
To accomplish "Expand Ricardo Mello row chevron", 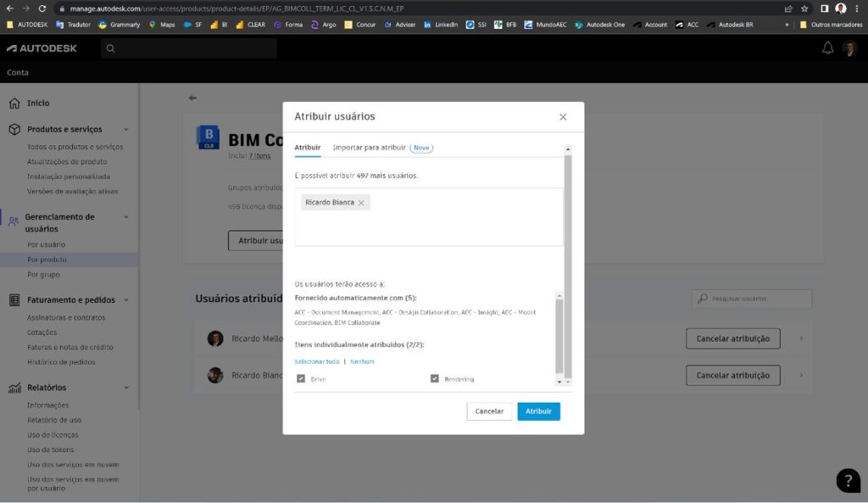I will click(x=801, y=338).
